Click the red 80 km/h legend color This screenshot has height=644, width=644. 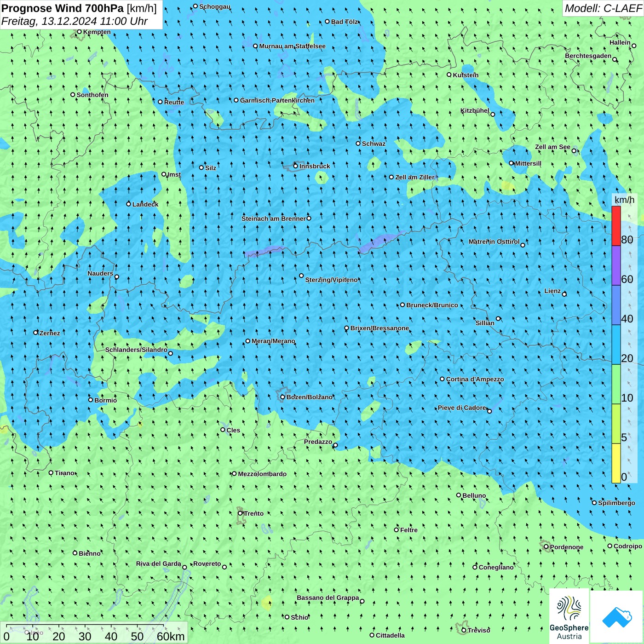coord(616,226)
